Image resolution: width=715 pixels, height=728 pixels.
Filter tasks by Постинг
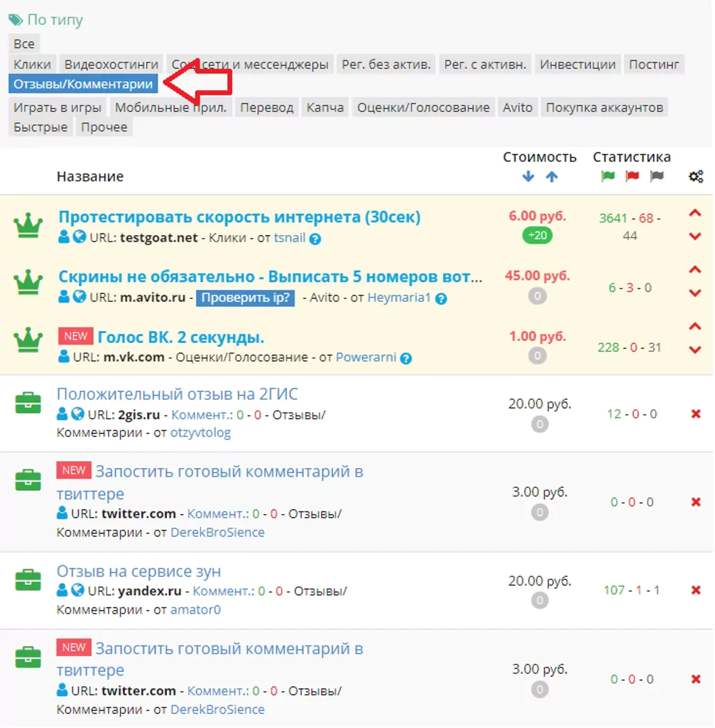(x=654, y=64)
